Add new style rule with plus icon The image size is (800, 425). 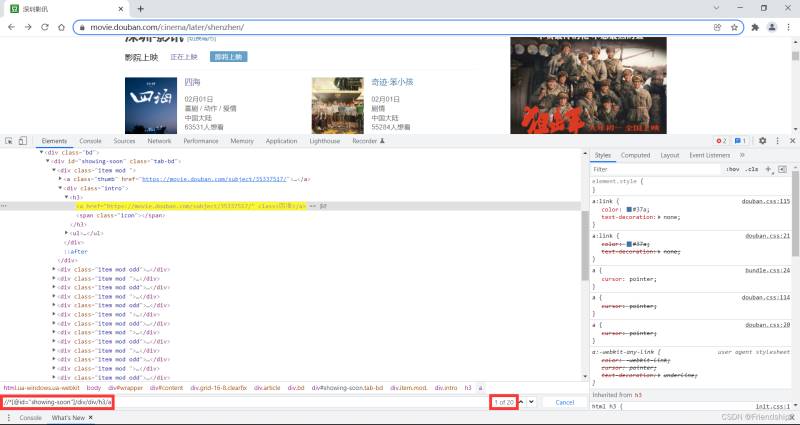768,169
